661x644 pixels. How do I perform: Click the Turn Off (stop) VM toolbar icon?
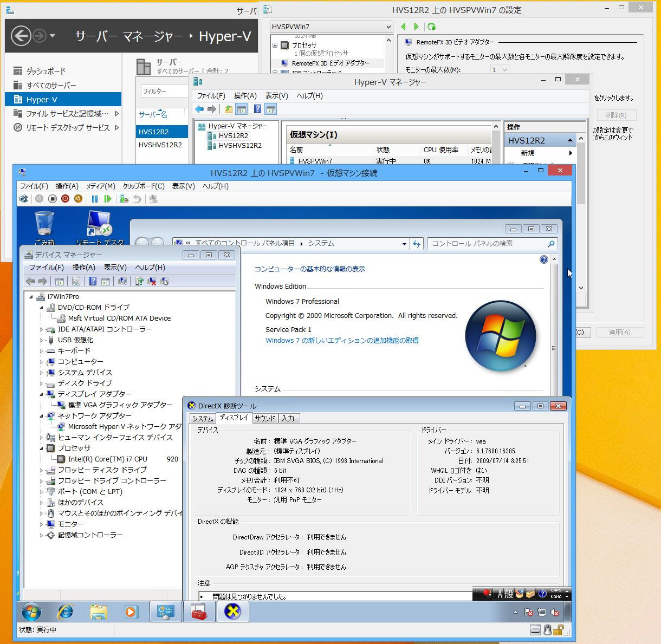point(52,199)
